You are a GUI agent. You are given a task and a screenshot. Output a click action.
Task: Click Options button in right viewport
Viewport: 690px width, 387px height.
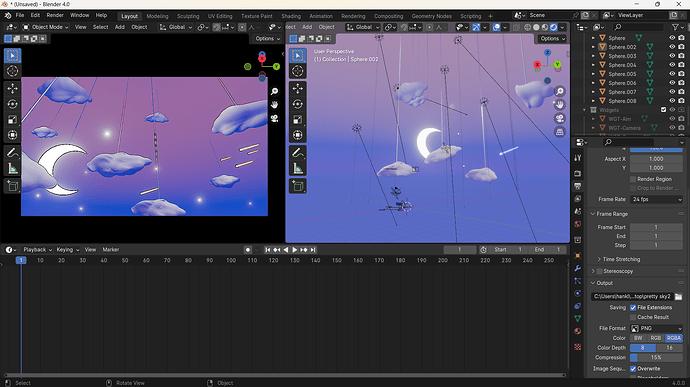click(553, 38)
